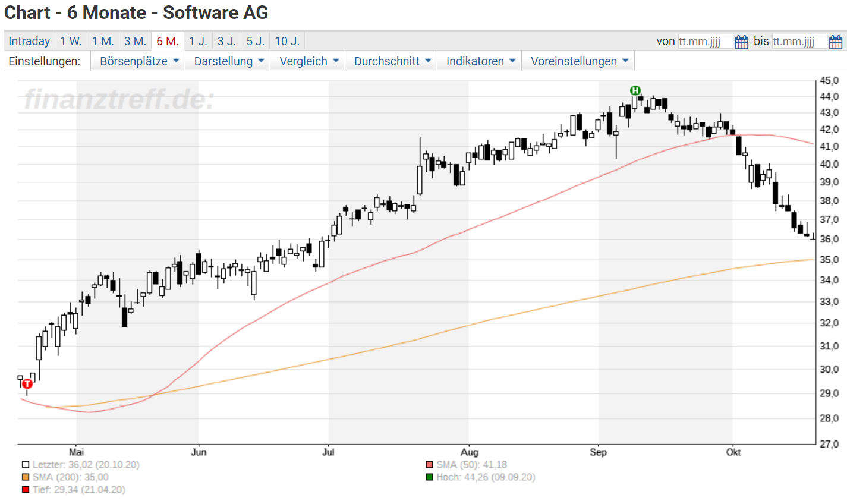Click the 45,0 price axis label
Screen dimensions: 847x504
click(829, 80)
